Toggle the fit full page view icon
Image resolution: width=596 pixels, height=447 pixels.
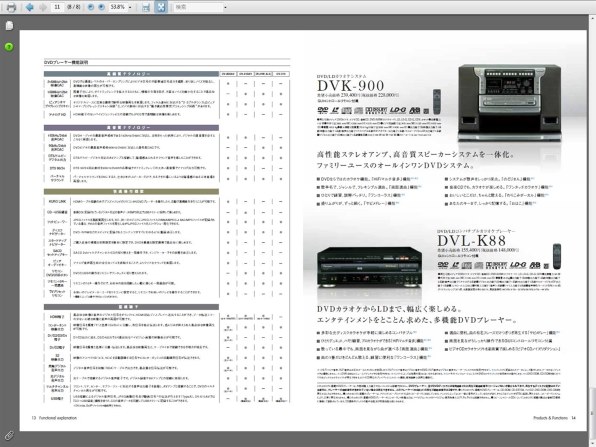pyautogui.click(x=161, y=7)
